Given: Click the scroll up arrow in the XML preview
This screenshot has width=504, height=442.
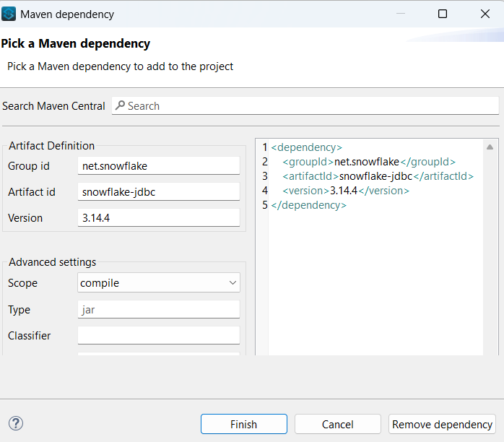Looking at the screenshot, I should (490, 147).
